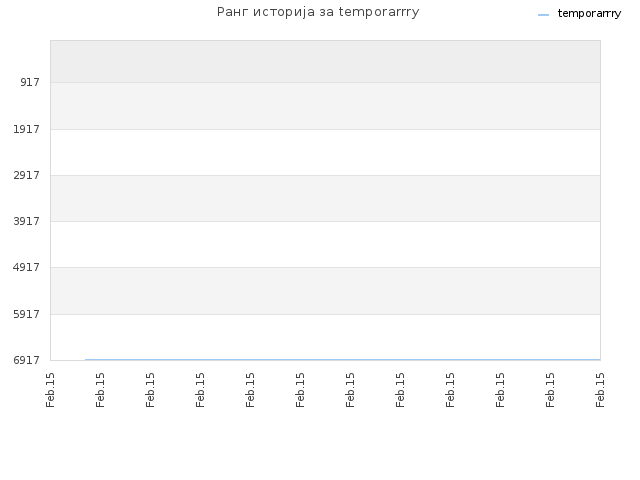Toggle the temporarrry legend label

589,13
